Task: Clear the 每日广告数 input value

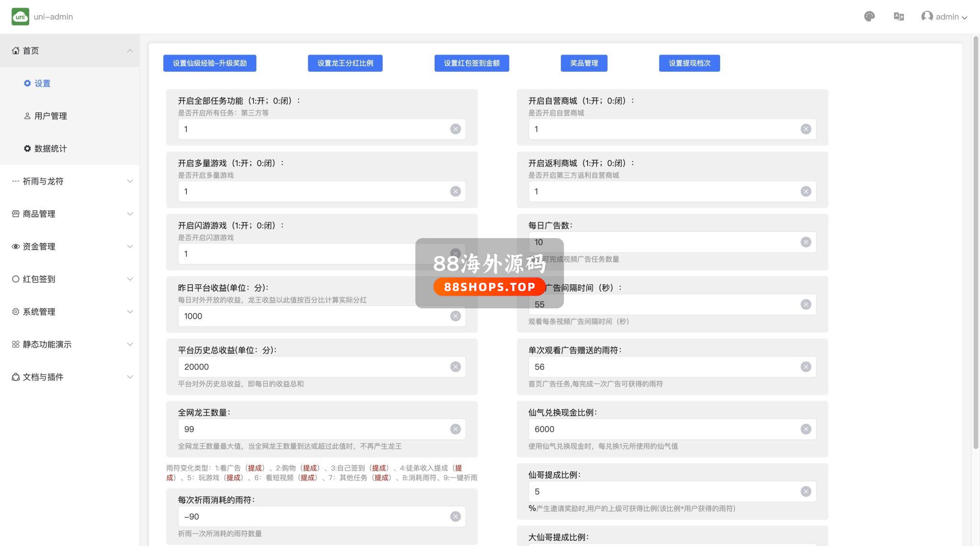Action: pyautogui.click(x=806, y=242)
